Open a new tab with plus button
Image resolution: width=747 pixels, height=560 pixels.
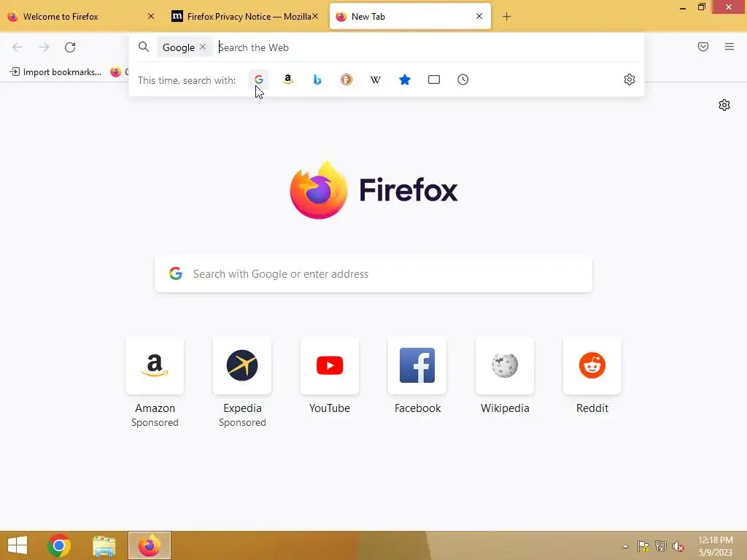(x=506, y=17)
